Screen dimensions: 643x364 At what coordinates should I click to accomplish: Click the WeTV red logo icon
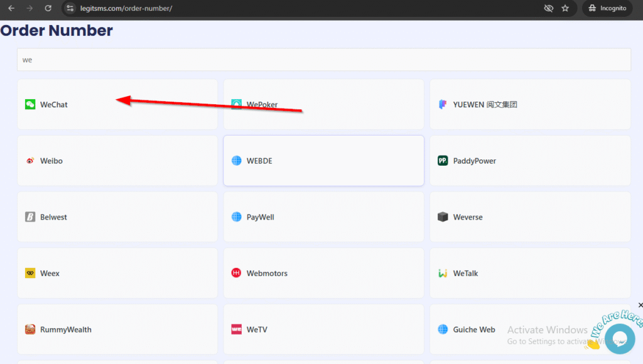pyautogui.click(x=236, y=329)
